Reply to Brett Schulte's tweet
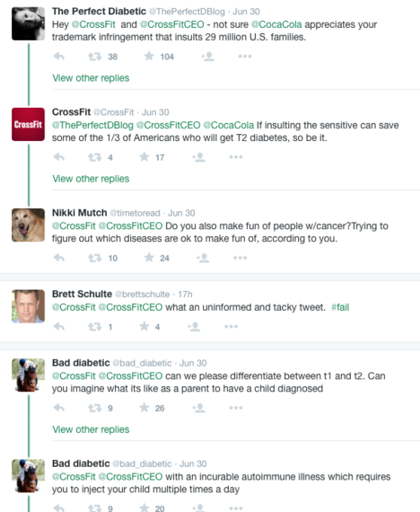 (x=59, y=327)
